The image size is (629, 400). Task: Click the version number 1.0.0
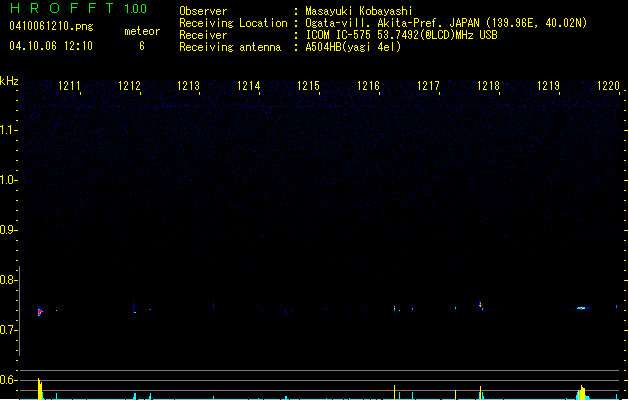coord(136,8)
